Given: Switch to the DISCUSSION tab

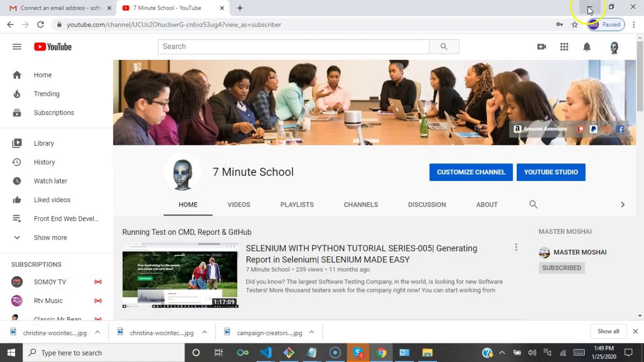Looking at the screenshot, I should pos(427,205).
